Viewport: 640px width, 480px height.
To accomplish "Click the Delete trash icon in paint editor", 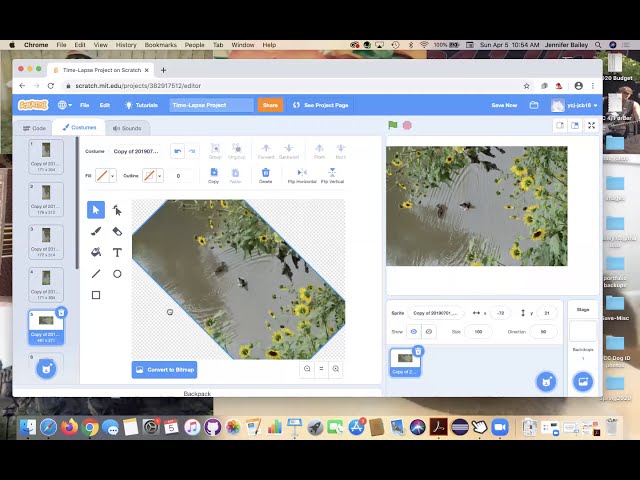I will click(266, 176).
